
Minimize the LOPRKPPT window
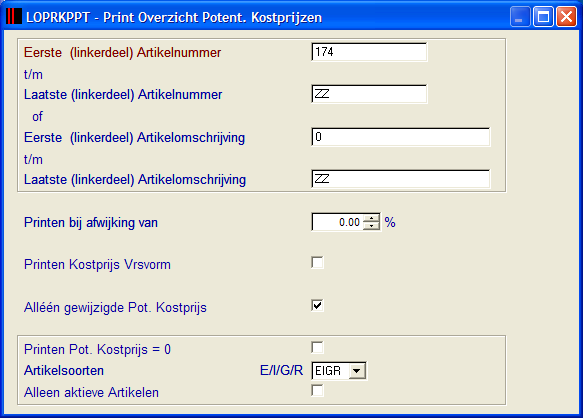tap(520, 17)
